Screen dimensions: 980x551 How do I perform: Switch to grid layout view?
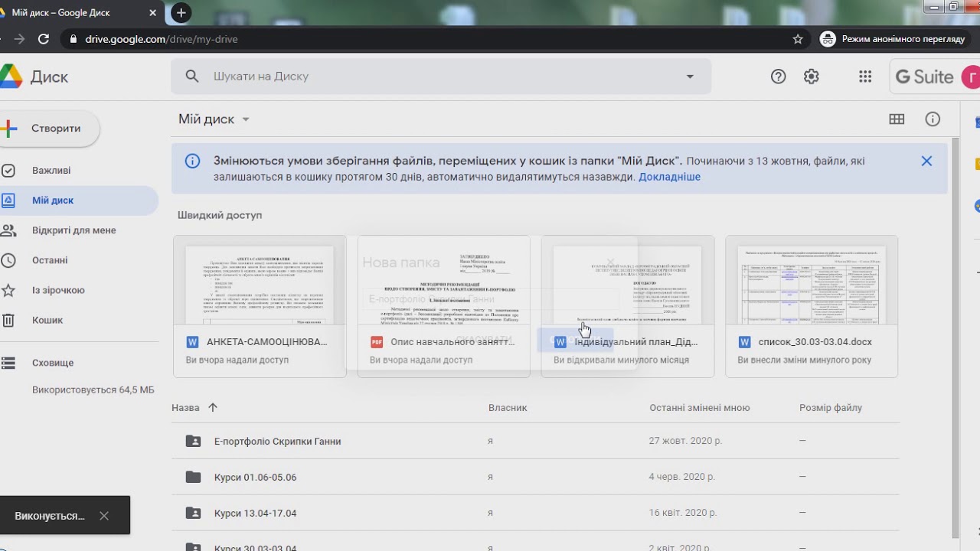coord(897,119)
